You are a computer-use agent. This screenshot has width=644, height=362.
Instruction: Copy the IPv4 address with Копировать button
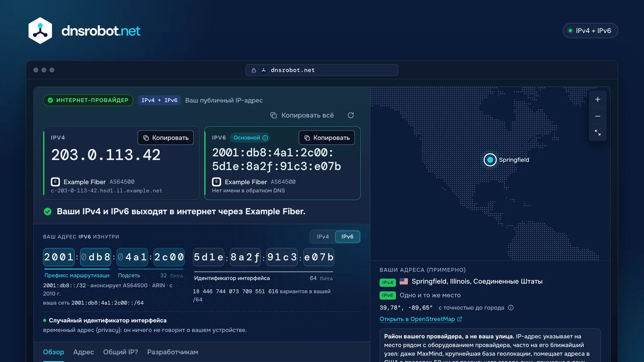pyautogui.click(x=166, y=138)
